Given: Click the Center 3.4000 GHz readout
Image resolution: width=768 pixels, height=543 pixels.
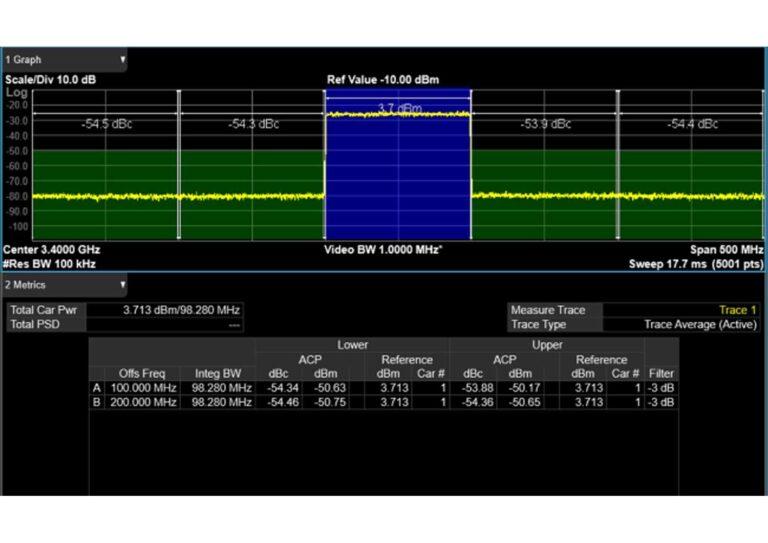Looking at the screenshot, I should (x=51, y=250).
